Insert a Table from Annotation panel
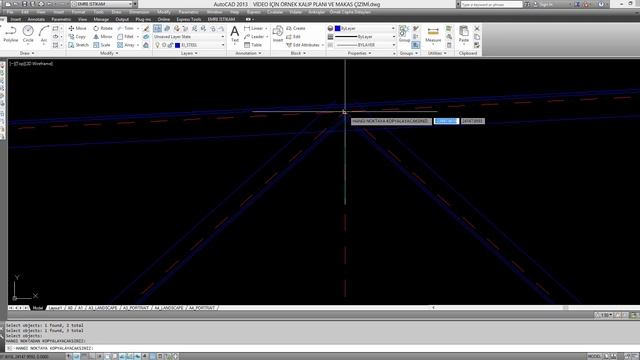 tap(253, 45)
